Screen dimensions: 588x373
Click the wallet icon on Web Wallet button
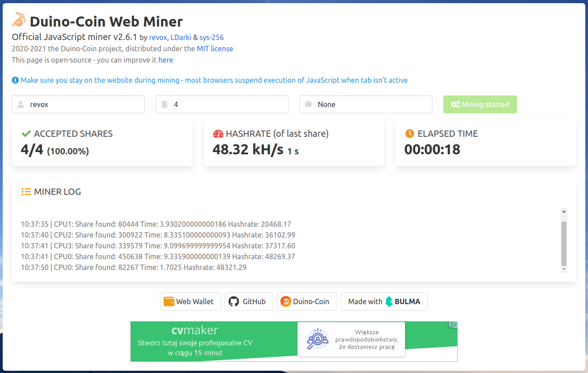pos(169,301)
